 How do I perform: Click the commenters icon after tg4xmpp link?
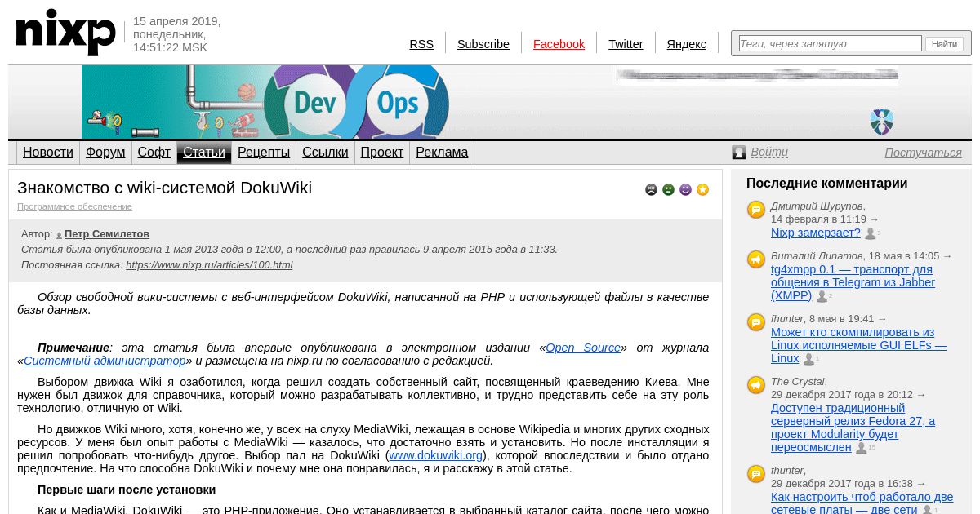pos(823,296)
